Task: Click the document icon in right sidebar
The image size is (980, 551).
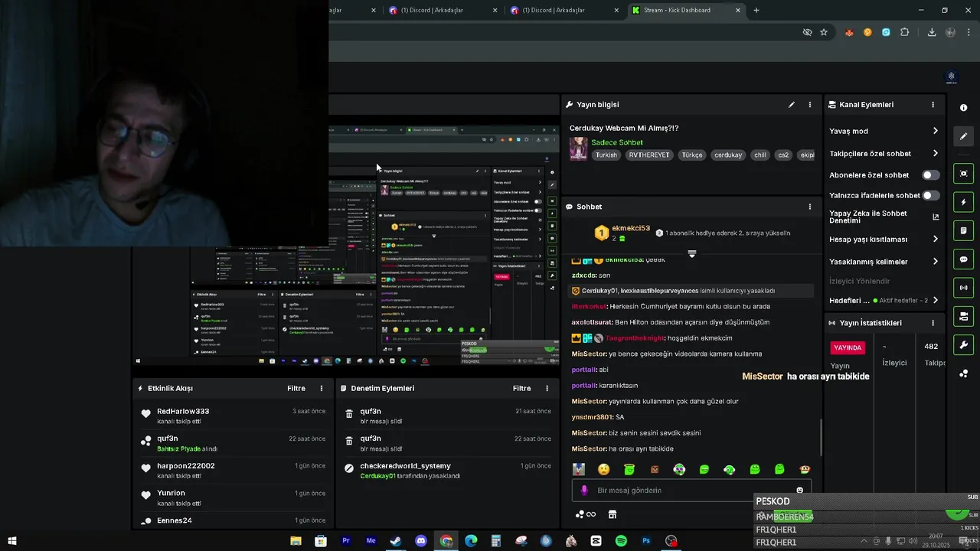Action: 964,231
